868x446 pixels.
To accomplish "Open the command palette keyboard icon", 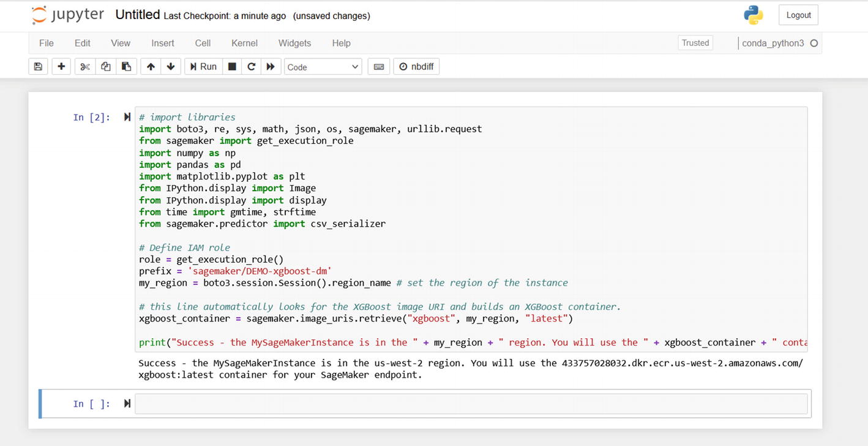I will point(379,67).
